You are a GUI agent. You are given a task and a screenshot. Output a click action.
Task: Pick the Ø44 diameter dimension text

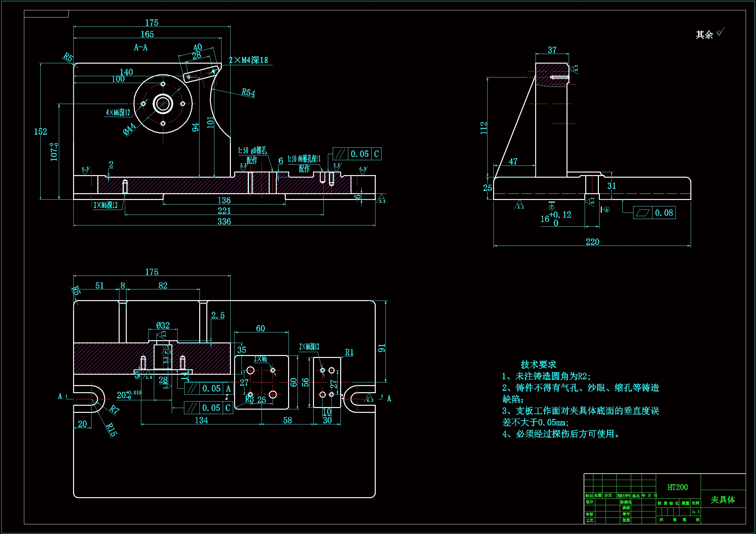[x=129, y=129]
